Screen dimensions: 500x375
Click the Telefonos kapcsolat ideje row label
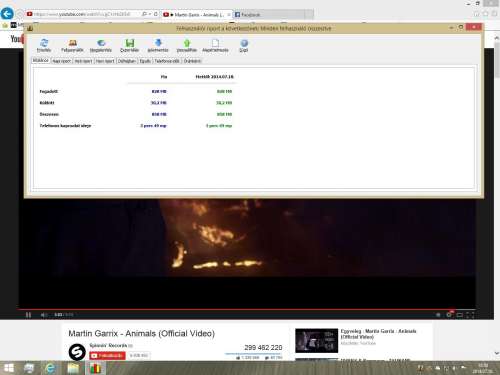point(65,126)
